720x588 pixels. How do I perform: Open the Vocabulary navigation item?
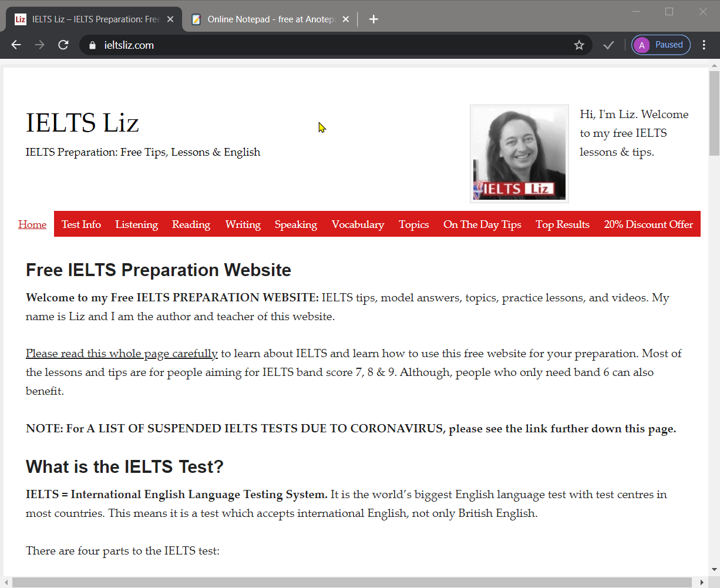coord(358,224)
